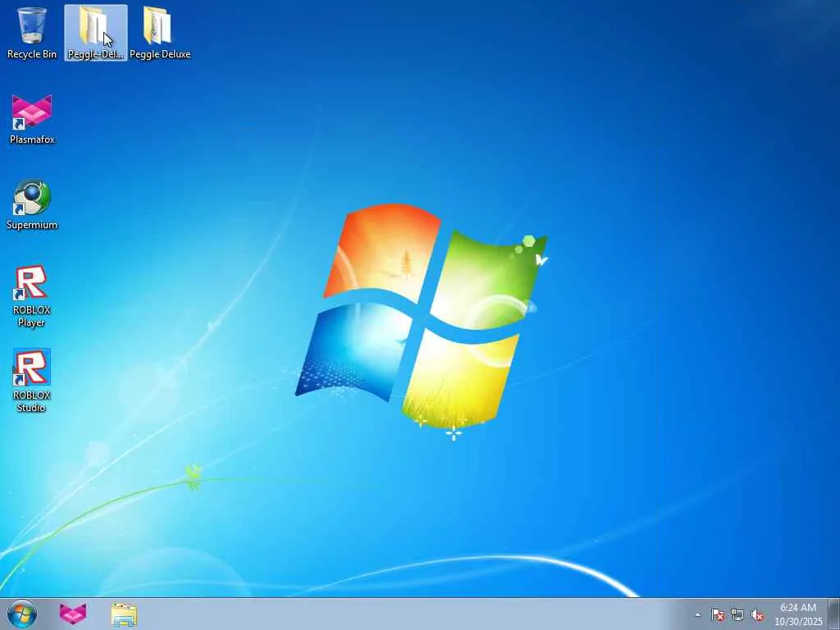Launch Plasmafox from the taskbar

[x=73, y=614]
